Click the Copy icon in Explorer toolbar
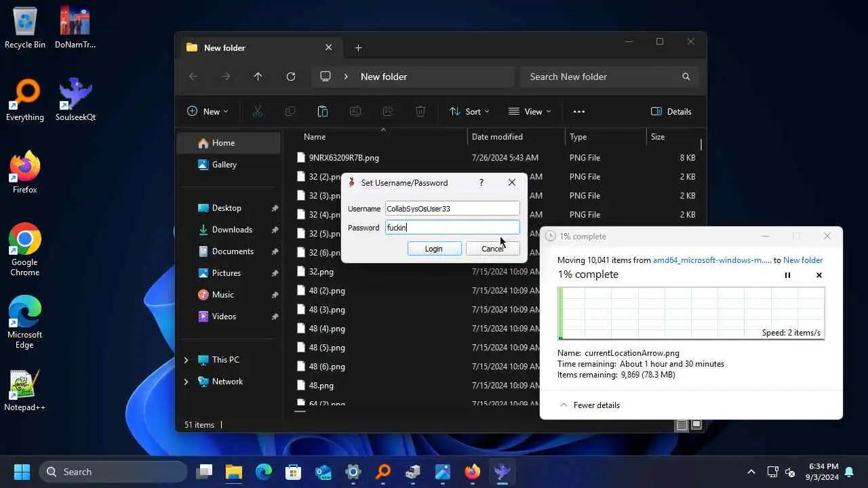 (290, 112)
